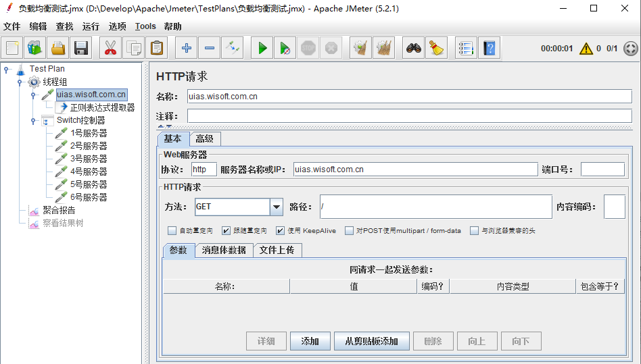Click the 详细 button
641x364 pixels.
click(x=266, y=341)
